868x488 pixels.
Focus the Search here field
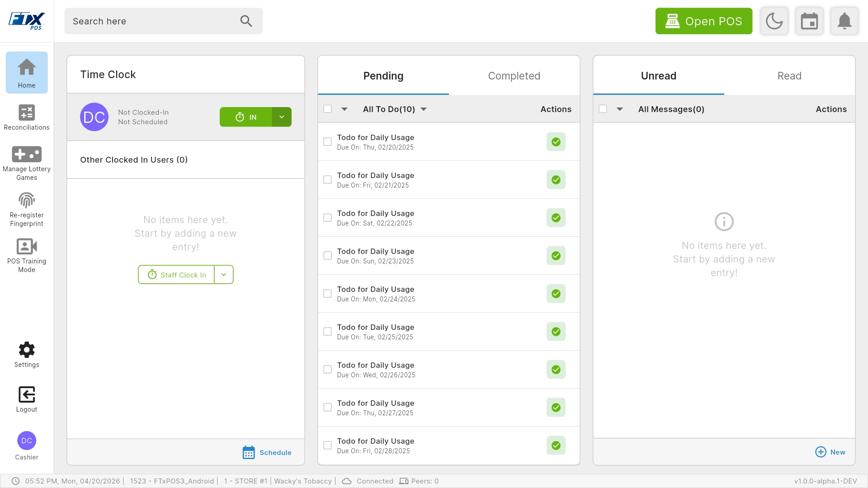tap(163, 21)
